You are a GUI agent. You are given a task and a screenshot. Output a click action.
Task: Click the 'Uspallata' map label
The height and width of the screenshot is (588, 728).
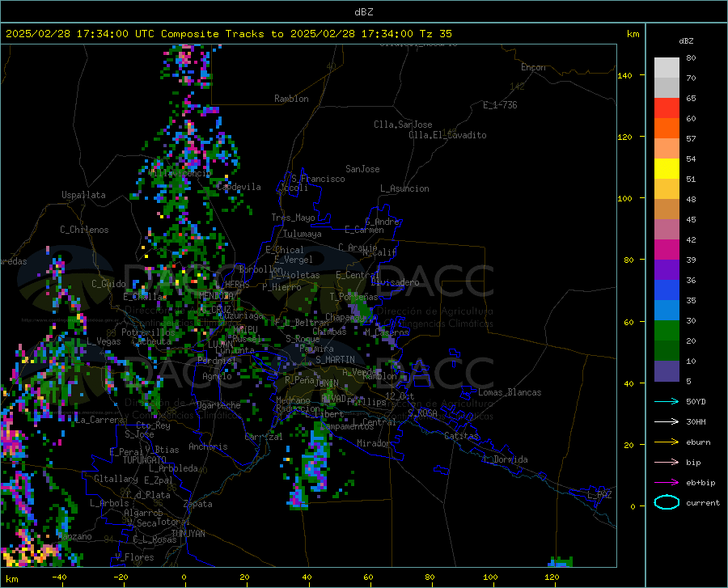click(x=83, y=195)
